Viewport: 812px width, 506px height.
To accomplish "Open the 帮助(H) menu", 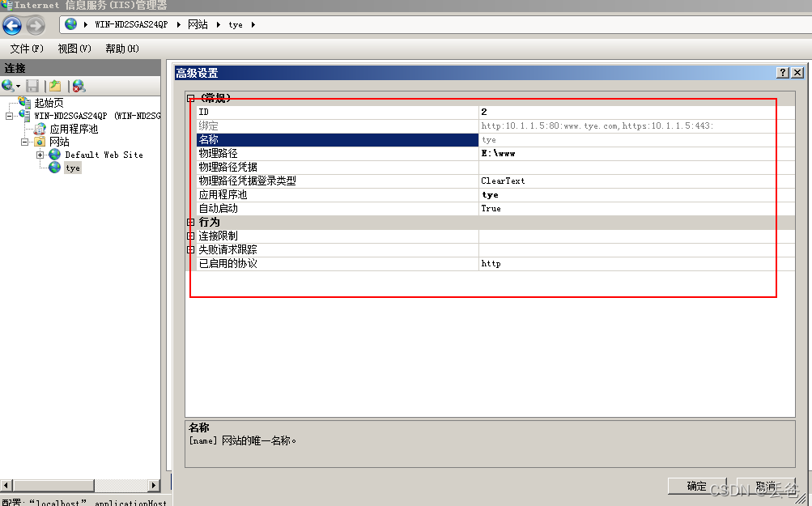I will [122, 49].
